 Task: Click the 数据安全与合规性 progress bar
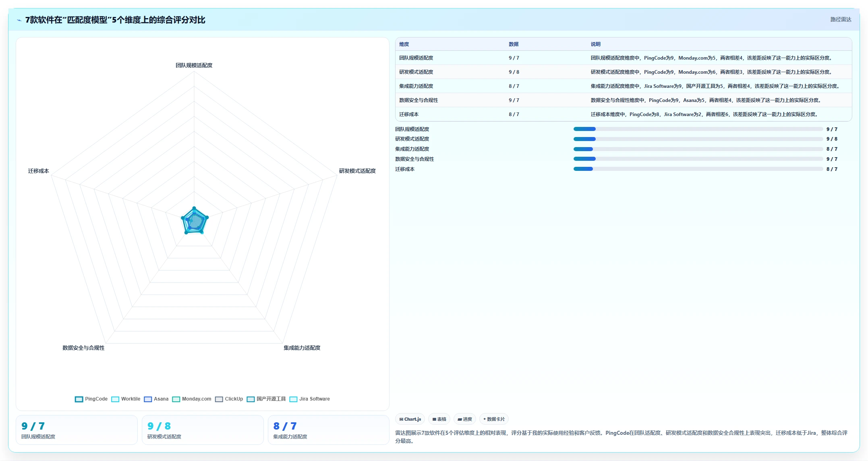coord(698,159)
